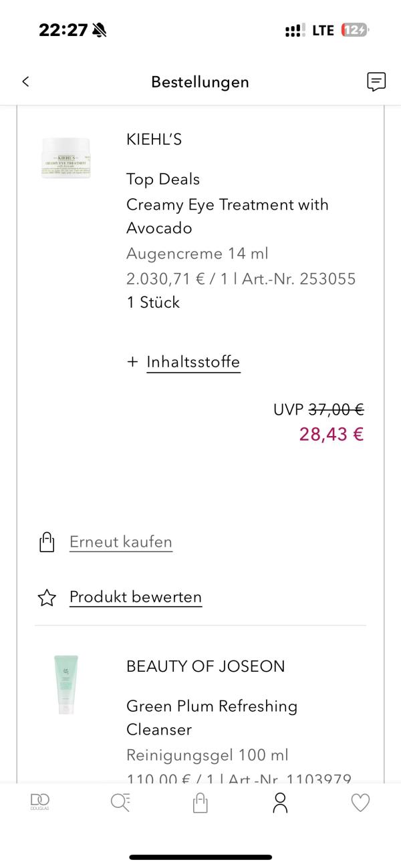Viewport: 401px width, 868px height.
Task: Tap the Douglas home logo tab
Action: tap(40, 802)
